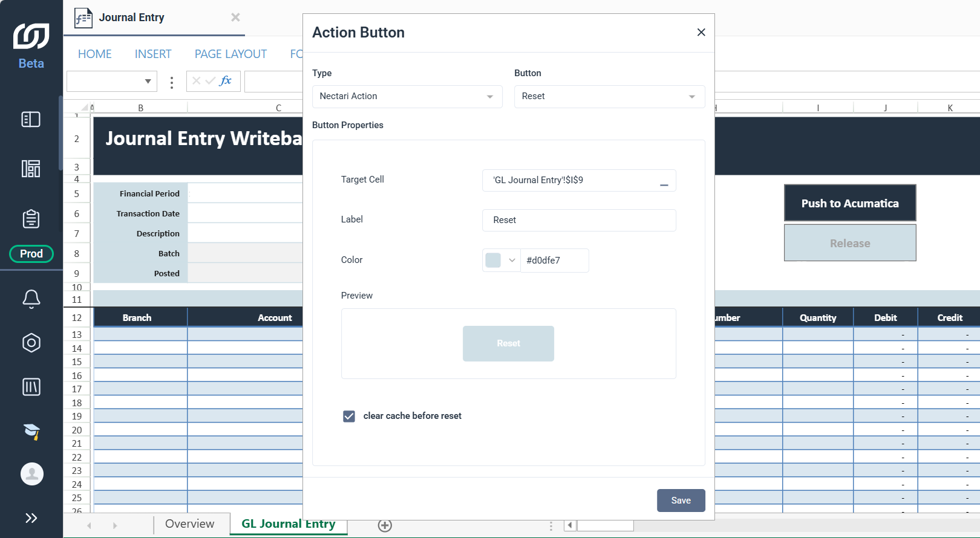Select the Debit column header cell
Viewport: 980px width, 538px height.
886,317
